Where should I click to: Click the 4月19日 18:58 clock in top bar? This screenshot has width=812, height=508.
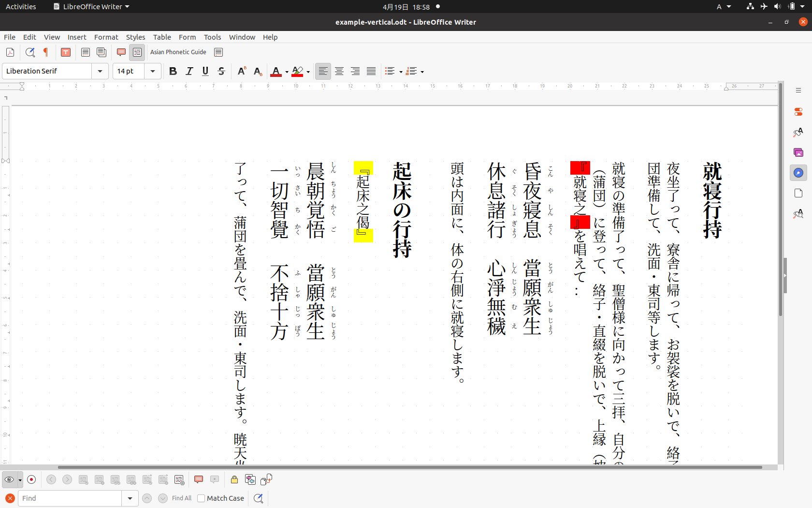coord(406,7)
